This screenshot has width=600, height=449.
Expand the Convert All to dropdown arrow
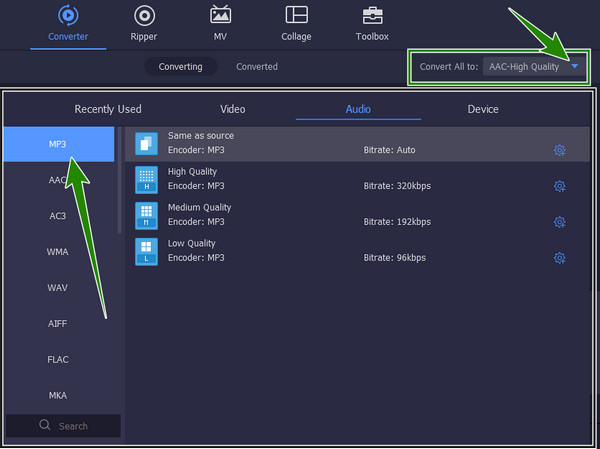[574, 67]
